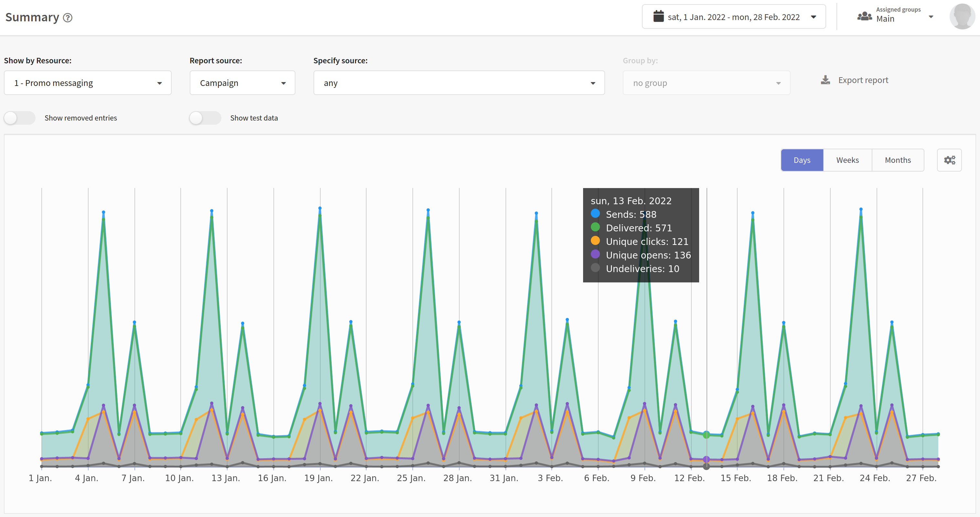Click the Summary help question mark icon
The width and height of the screenshot is (980, 517).
click(69, 17)
